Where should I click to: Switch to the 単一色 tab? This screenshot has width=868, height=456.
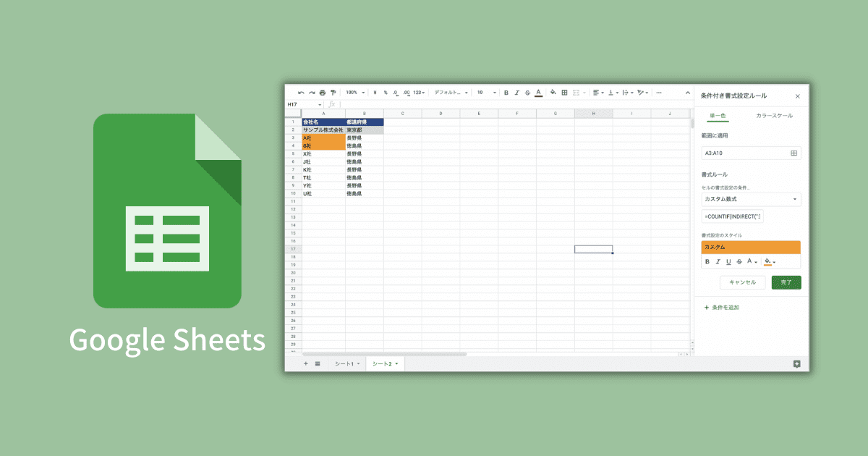click(x=718, y=116)
